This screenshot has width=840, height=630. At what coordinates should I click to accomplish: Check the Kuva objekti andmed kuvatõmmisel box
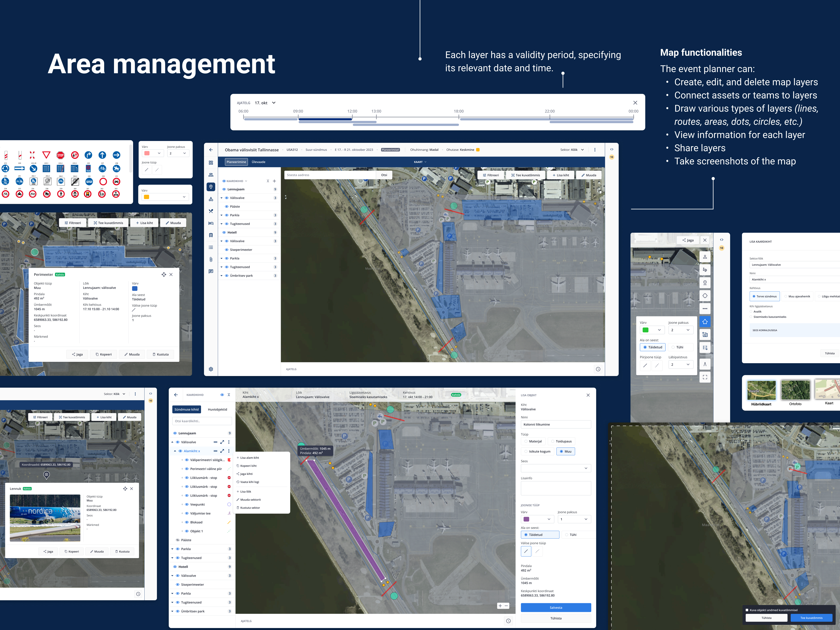click(747, 610)
